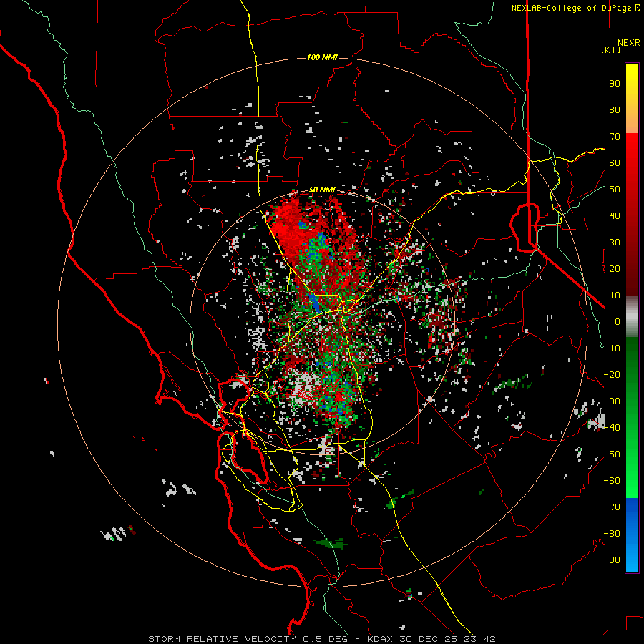Image resolution: width=644 pixels, height=644 pixels.
Task: Click the 100 NMI range ring label
Action: (x=323, y=57)
